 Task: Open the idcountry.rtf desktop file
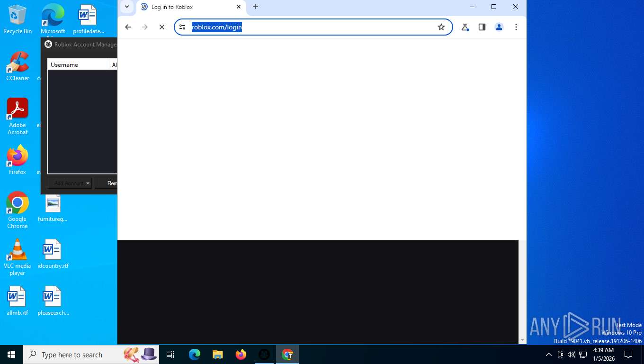point(53,255)
